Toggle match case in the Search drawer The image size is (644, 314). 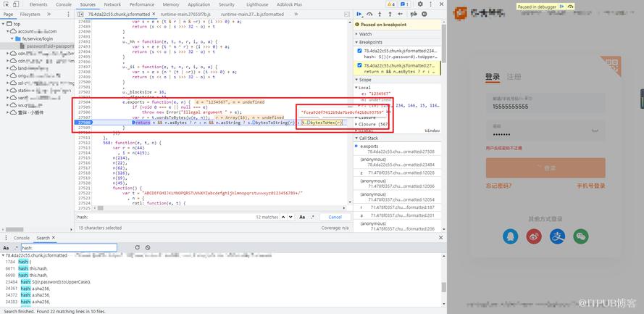(x=6, y=248)
